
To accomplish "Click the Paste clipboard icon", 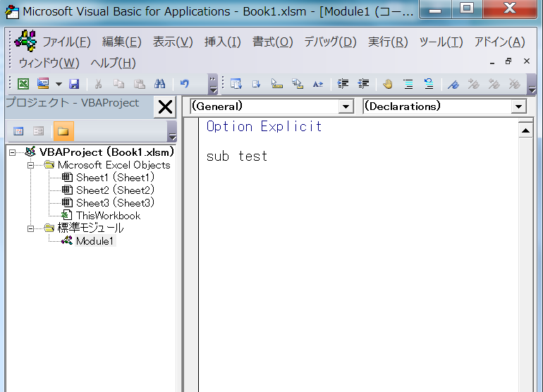I will pyautogui.click(x=139, y=84).
